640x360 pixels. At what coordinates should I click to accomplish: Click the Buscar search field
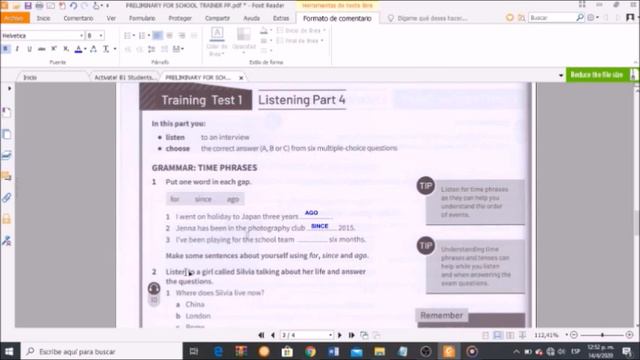552,18
